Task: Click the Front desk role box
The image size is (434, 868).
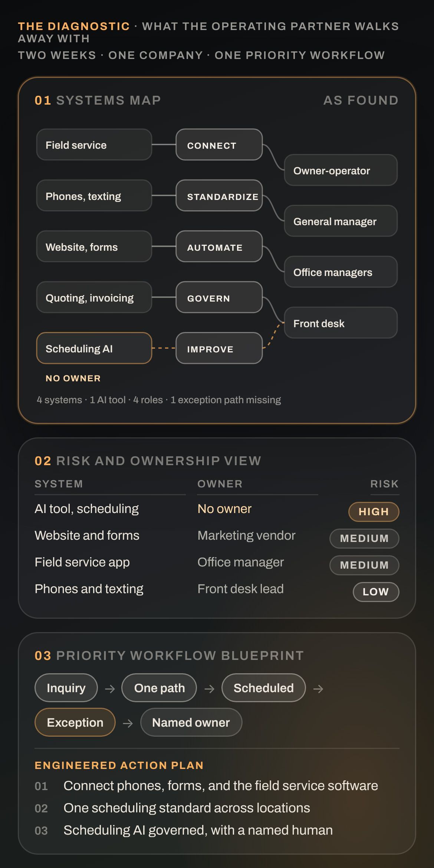Action: tap(341, 323)
